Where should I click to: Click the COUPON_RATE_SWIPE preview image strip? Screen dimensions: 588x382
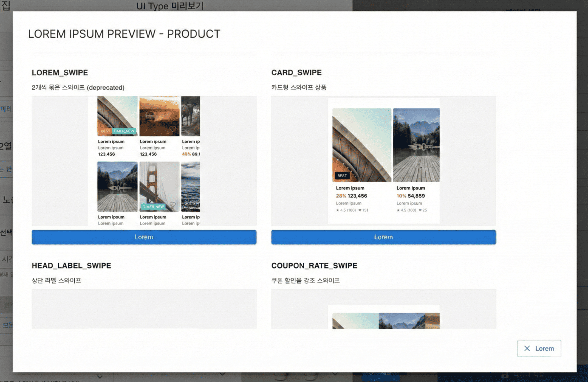[x=386, y=321]
